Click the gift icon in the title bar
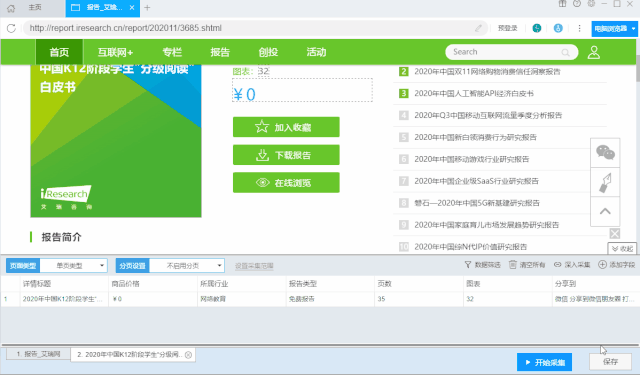Viewport: 640px width, 375px height. 562,4
